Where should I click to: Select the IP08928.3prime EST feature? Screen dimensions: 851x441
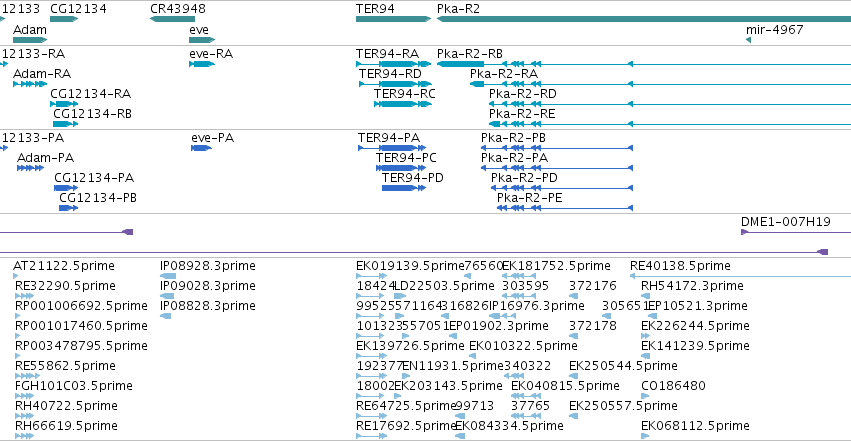[x=168, y=276]
